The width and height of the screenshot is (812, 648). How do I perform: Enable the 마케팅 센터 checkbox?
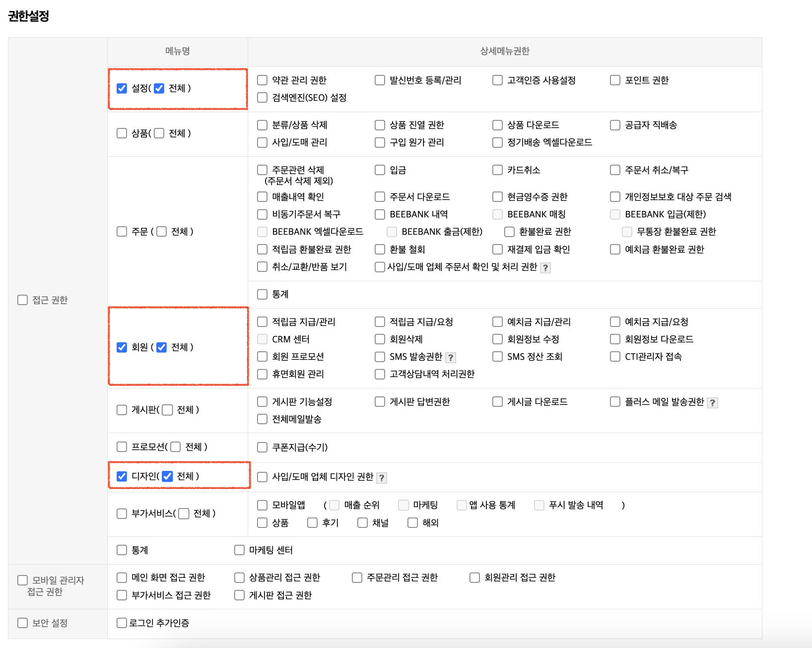(x=239, y=550)
